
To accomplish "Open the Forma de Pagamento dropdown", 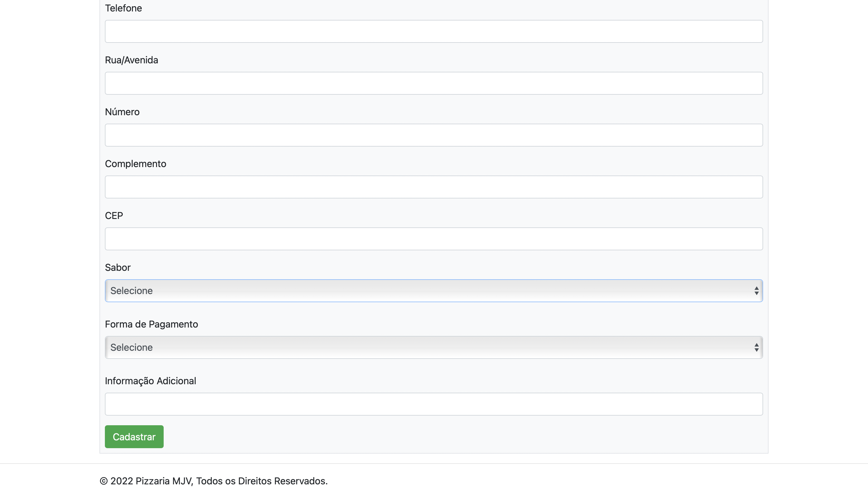I will [x=434, y=347].
